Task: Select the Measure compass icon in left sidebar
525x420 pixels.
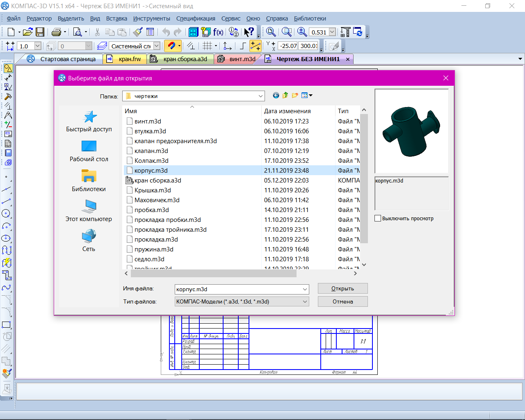Action: (x=8, y=115)
